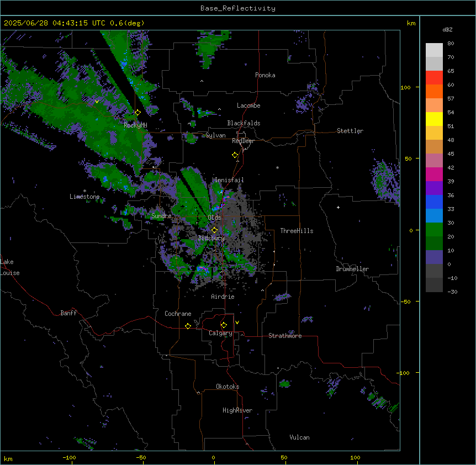The image size is (476, 465).
Task: Click the white caret marker west of Strathmore
Action: tap(242, 335)
